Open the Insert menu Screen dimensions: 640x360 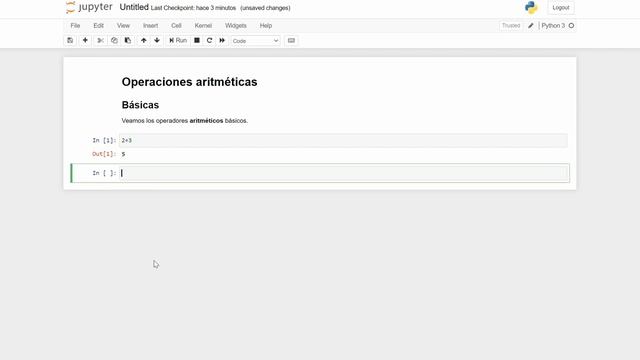coord(150,25)
